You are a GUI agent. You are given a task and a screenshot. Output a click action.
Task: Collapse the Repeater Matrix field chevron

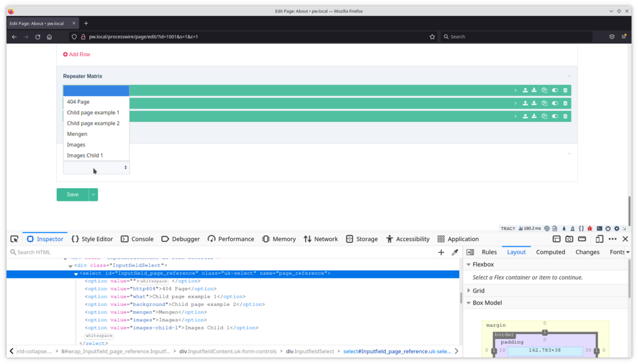569,76
